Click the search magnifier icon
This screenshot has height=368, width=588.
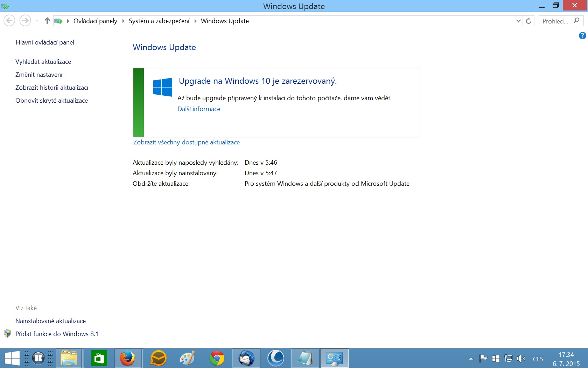click(577, 21)
